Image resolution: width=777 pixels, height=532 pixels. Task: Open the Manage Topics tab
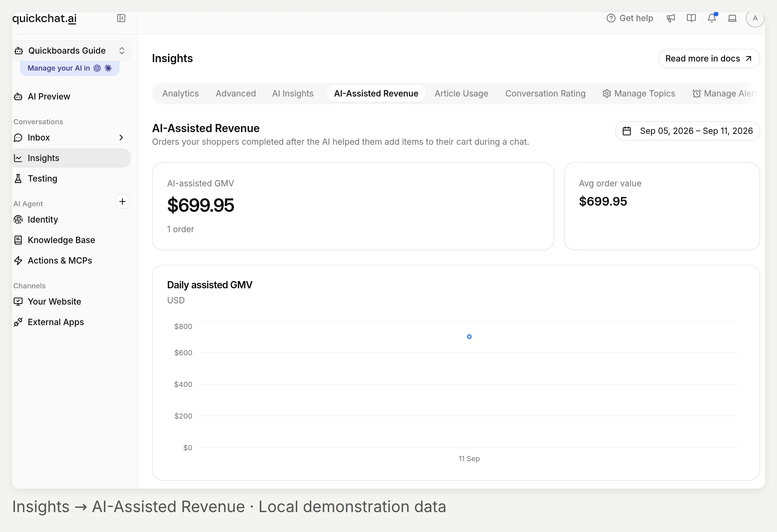(x=639, y=93)
